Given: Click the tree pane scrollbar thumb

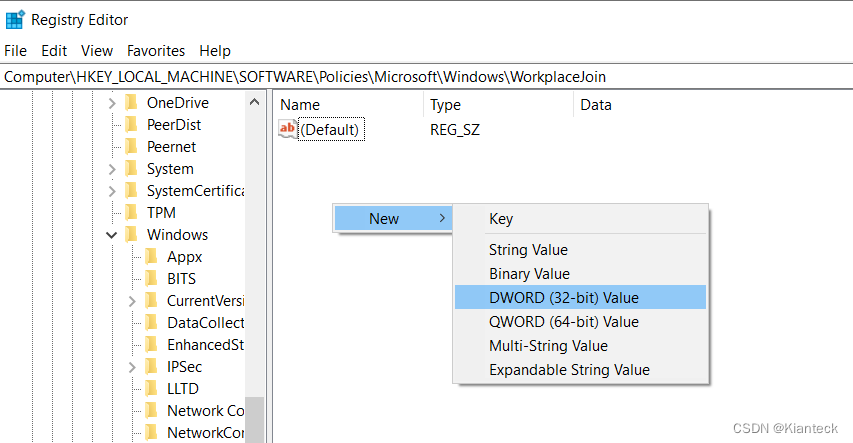Looking at the screenshot, I should pos(254,420).
